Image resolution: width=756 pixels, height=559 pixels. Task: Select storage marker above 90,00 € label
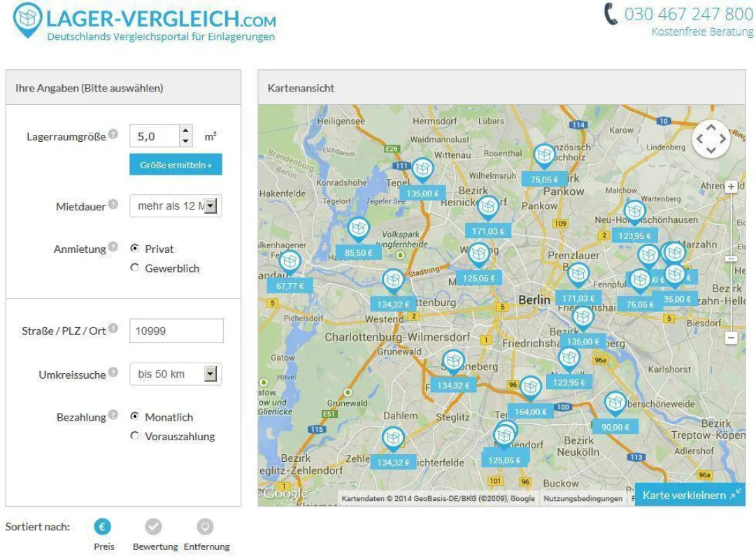coord(615,403)
